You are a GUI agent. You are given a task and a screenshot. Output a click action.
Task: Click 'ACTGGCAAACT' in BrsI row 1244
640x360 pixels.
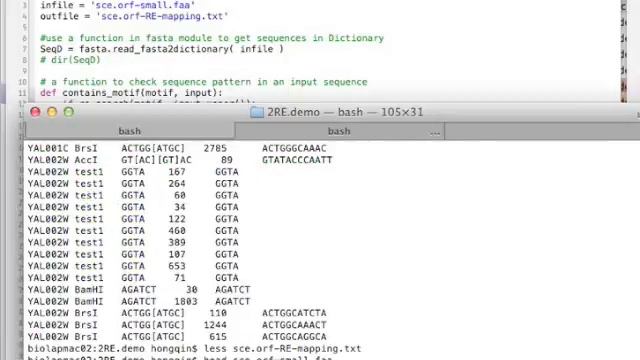(294, 325)
